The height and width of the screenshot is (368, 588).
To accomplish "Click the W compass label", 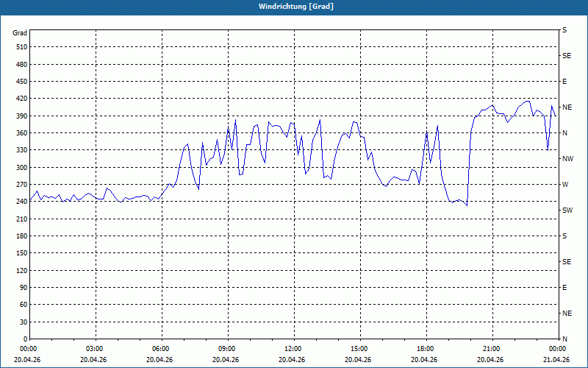I will 565,185.
